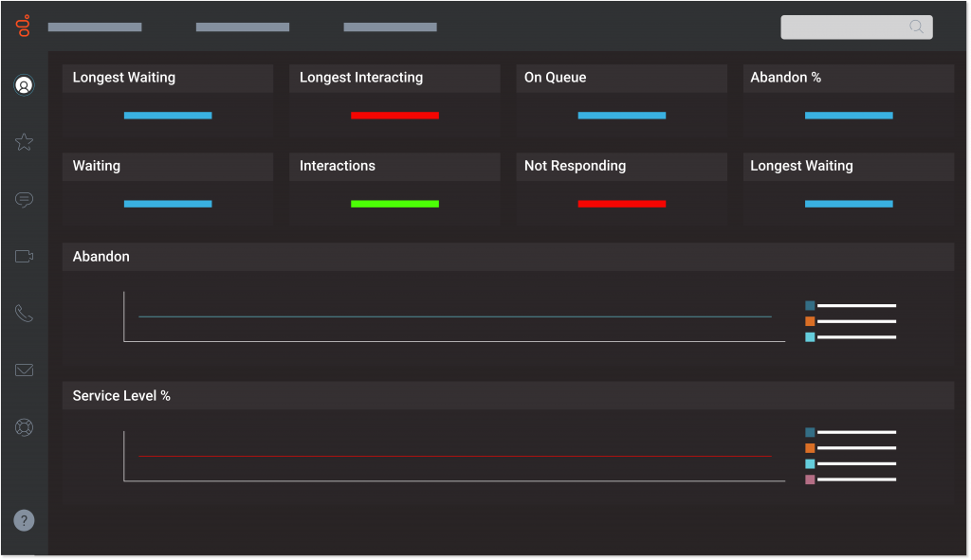The width and height of the screenshot is (971, 560).
Task: Click the help question mark icon
Action: pyautogui.click(x=25, y=520)
